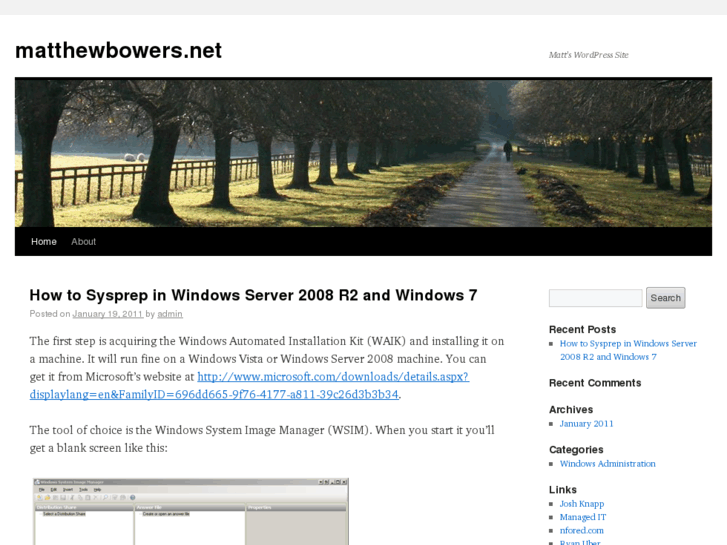Click the Windows System Image Manager screenshot
The height and width of the screenshot is (545, 727).
191,512
